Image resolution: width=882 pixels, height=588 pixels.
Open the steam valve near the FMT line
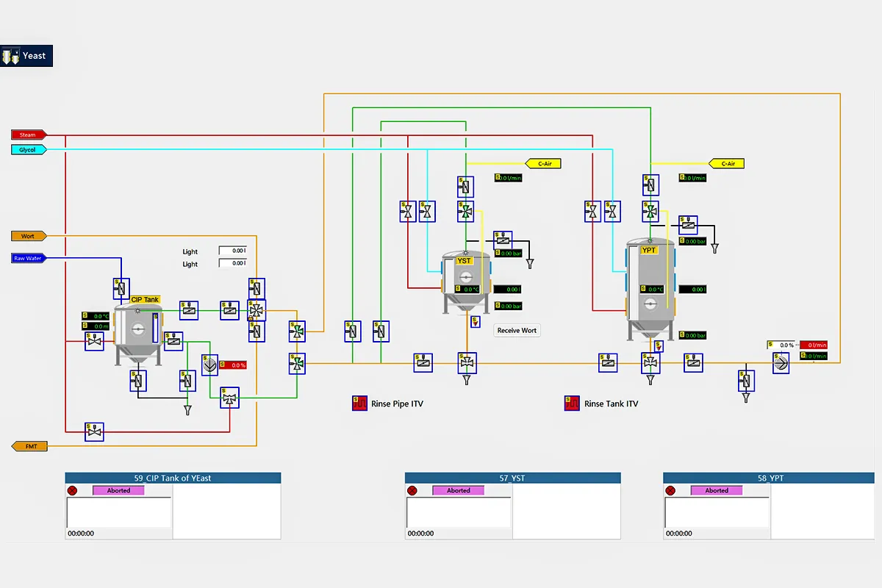(x=94, y=431)
